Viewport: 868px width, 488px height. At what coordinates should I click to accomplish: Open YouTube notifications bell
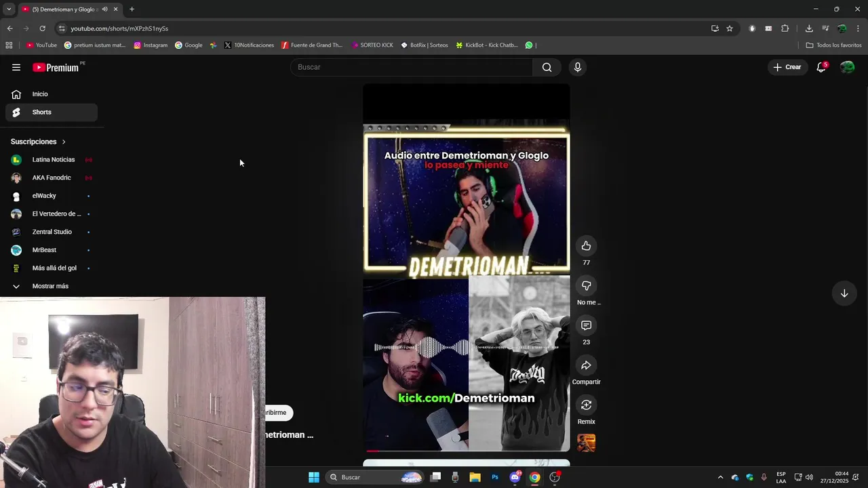pyautogui.click(x=821, y=67)
